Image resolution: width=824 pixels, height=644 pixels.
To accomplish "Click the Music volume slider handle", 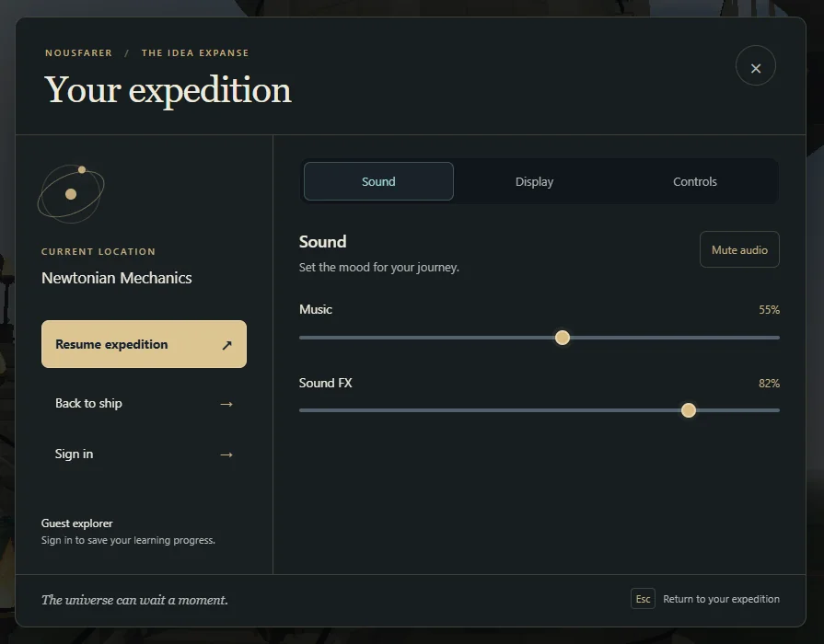I will click(x=563, y=338).
